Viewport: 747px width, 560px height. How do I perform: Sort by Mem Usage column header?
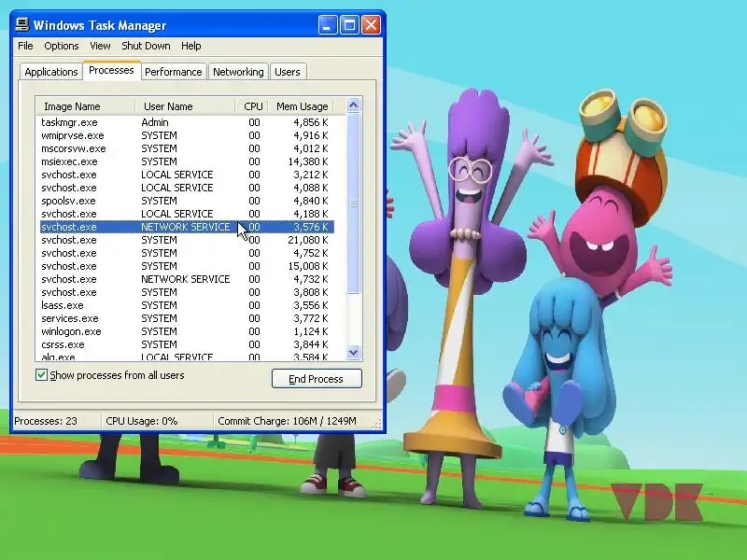(302, 106)
